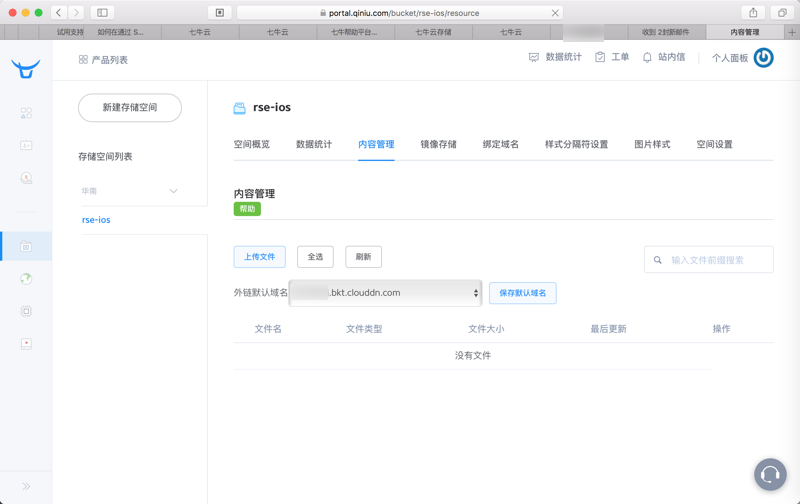Click 保存默认域名 button
The image size is (800, 504).
tap(522, 293)
